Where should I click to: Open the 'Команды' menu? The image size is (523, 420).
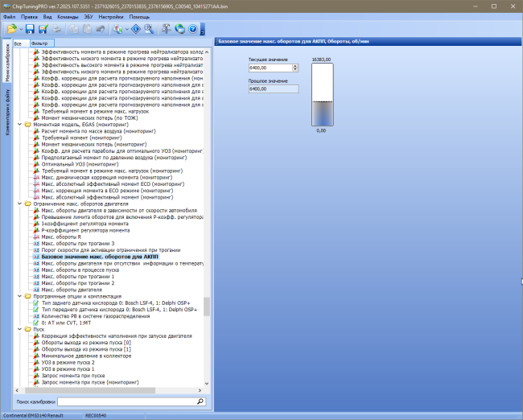(x=68, y=17)
